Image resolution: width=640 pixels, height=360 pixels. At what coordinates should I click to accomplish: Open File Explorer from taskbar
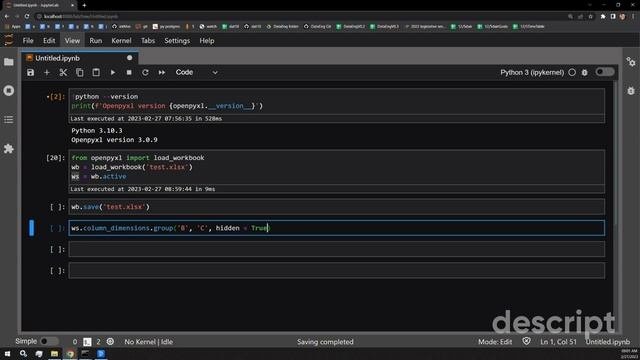point(54,353)
